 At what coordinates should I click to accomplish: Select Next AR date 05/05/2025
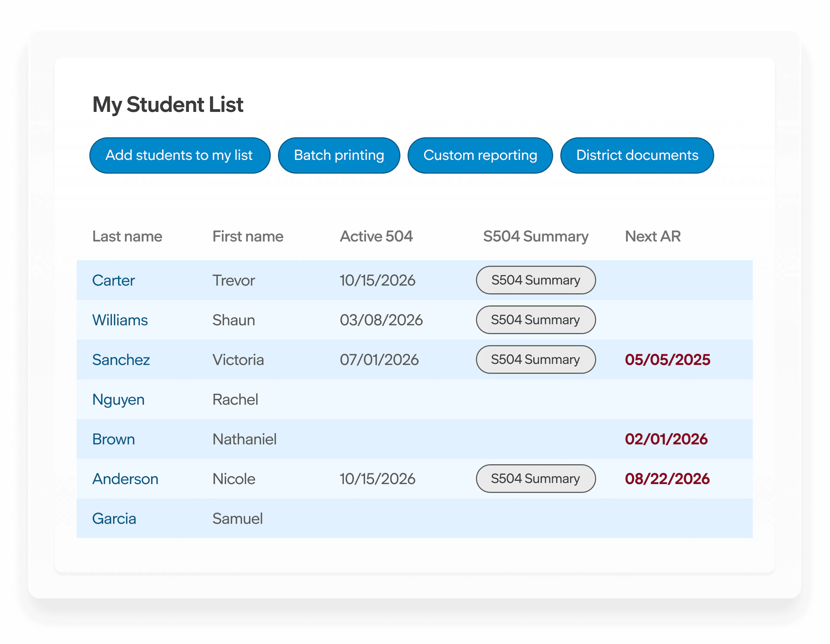[x=667, y=360]
